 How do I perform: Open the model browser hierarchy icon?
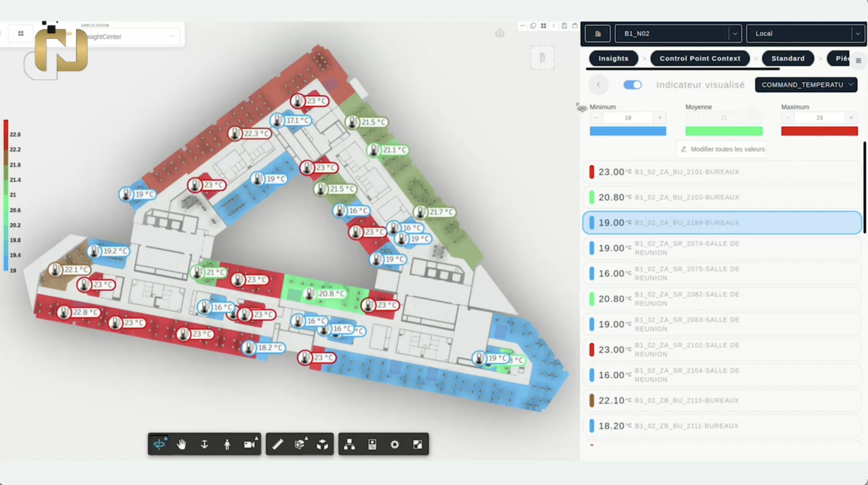pos(349,444)
